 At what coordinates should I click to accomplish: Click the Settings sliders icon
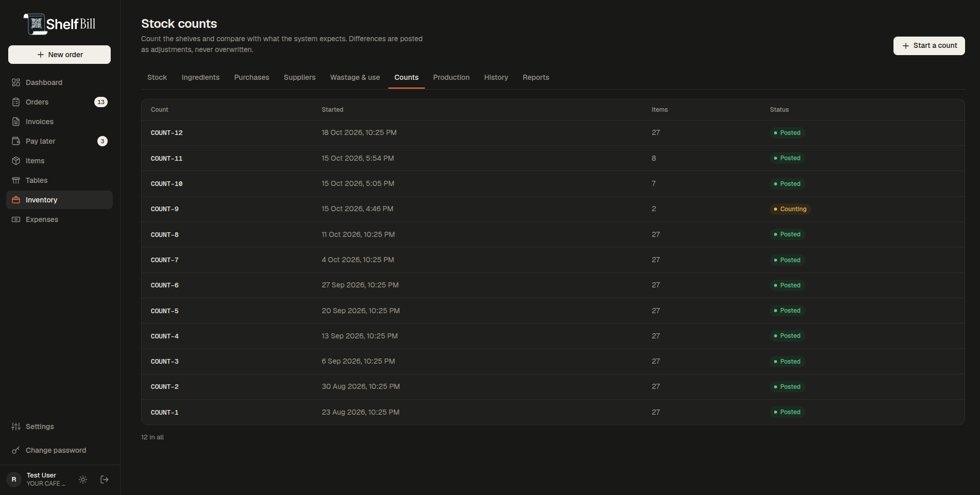[16, 426]
